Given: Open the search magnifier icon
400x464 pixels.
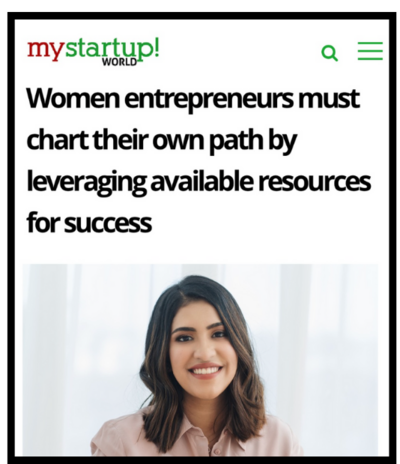Looking at the screenshot, I should tap(330, 53).
